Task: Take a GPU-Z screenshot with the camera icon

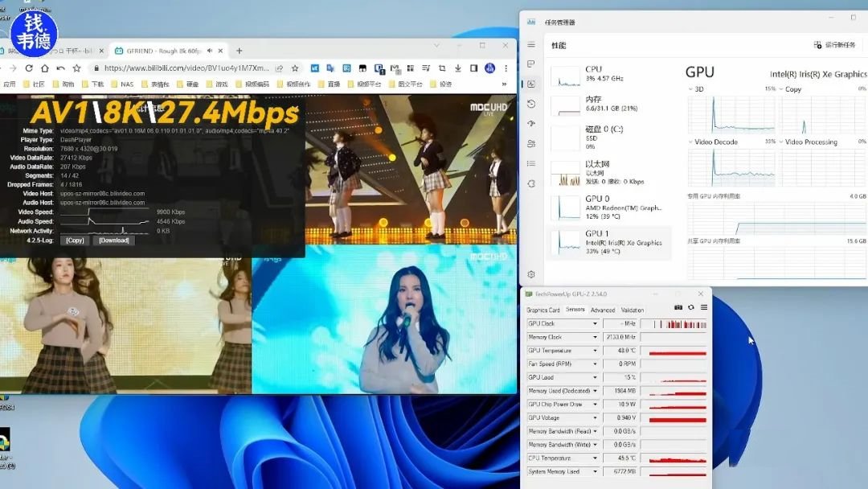Action: tap(678, 307)
